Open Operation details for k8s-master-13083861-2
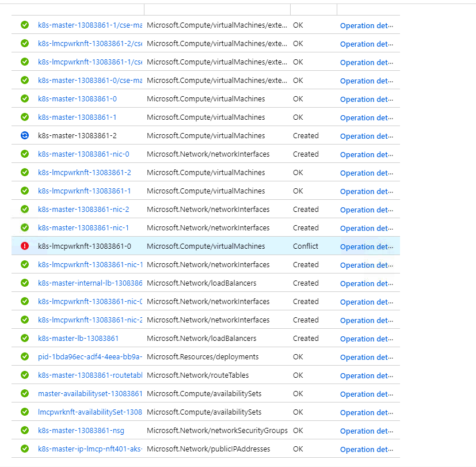This screenshot has width=476, height=467. point(367,135)
